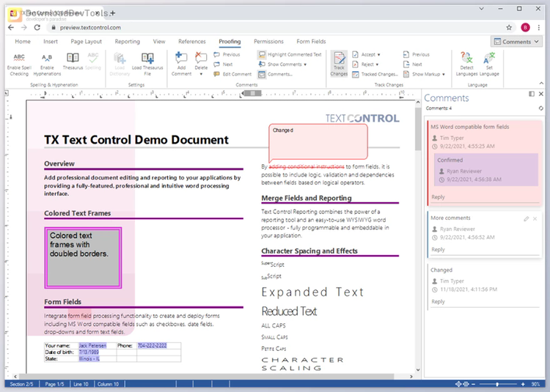This screenshot has width=550, height=392.
Task: Open the Permissions tab
Action: [268, 41]
